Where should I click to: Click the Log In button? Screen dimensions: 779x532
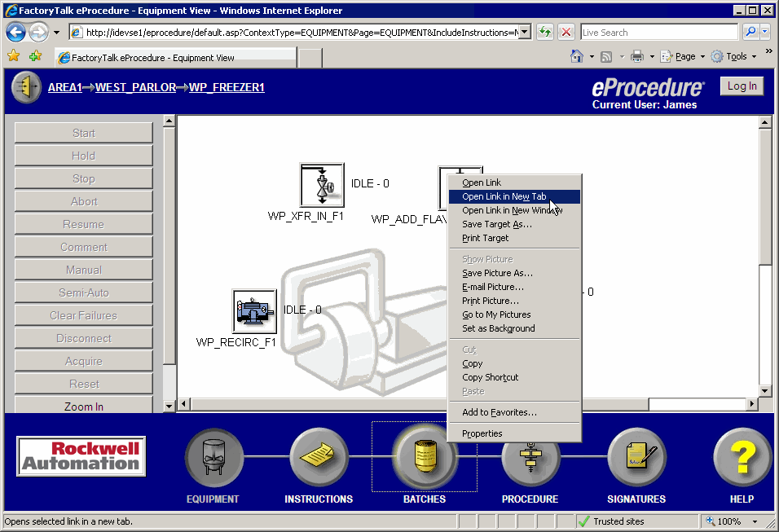click(x=742, y=86)
